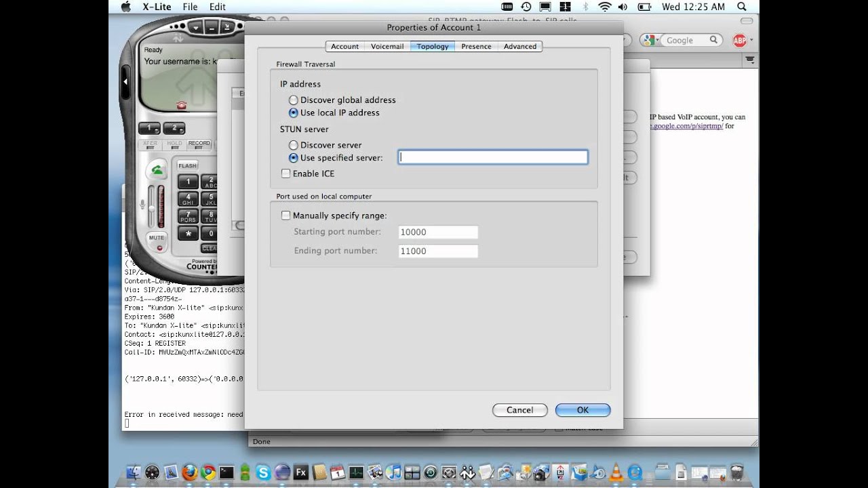Dial digit 1 on the X-Lite keypad
Viewport: 868px width, 488px height.
188,182
